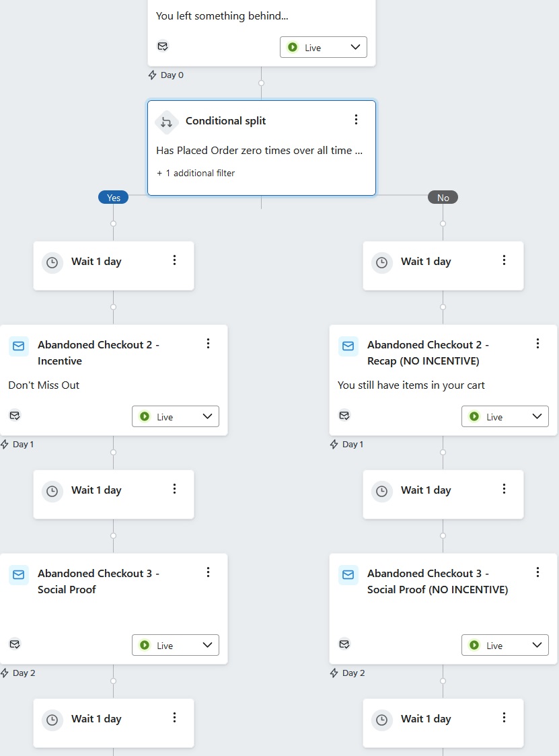Screen dimensions: 559x756
Task: Select the clock icon on the No-branch Wait 1 day
Action: tap(382, 262)
